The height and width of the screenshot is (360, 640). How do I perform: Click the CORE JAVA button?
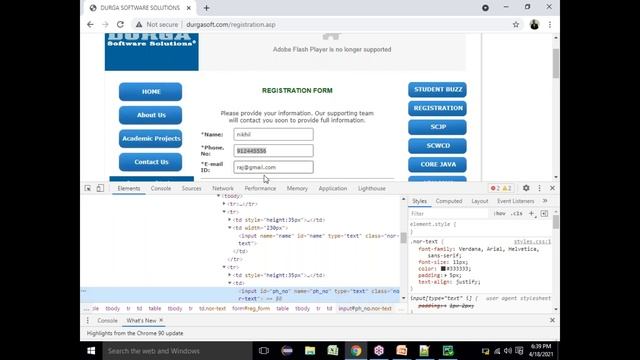click(438, 164)
